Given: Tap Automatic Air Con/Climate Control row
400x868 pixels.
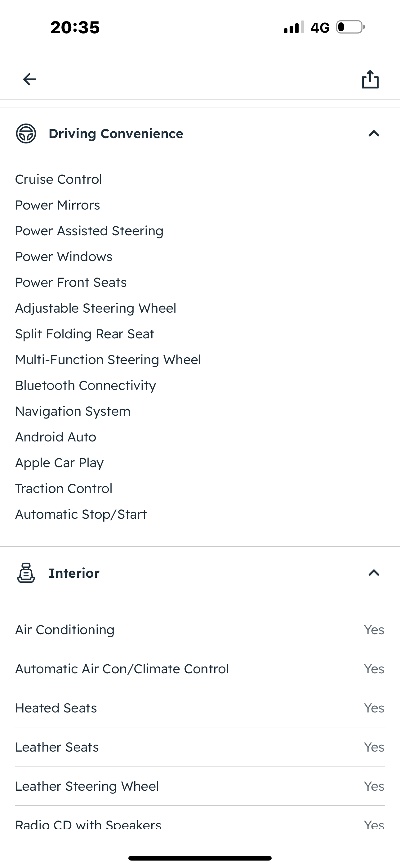Looking at the screenshot, I should [x=200, y=669].
